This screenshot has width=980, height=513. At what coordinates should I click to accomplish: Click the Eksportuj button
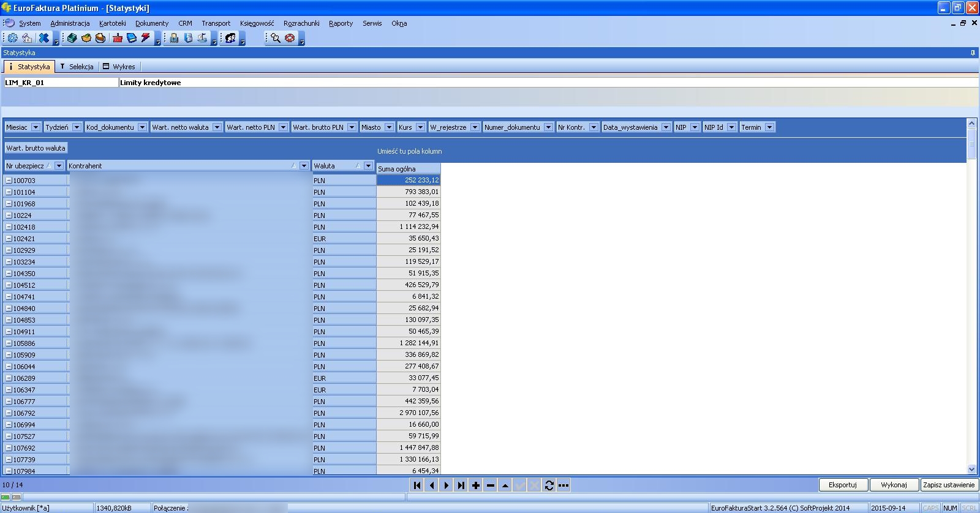pyautogui.click(x=842, y=485)
